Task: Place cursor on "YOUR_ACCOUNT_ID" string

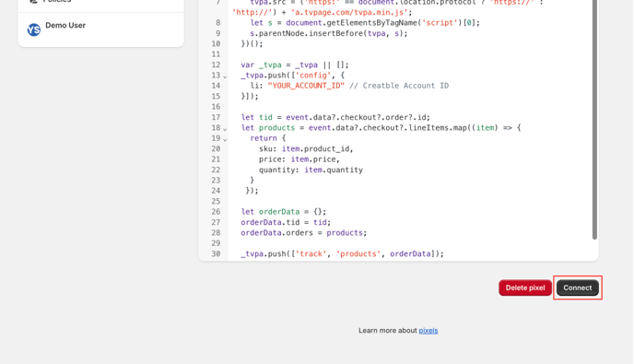Action: point(306,86)
